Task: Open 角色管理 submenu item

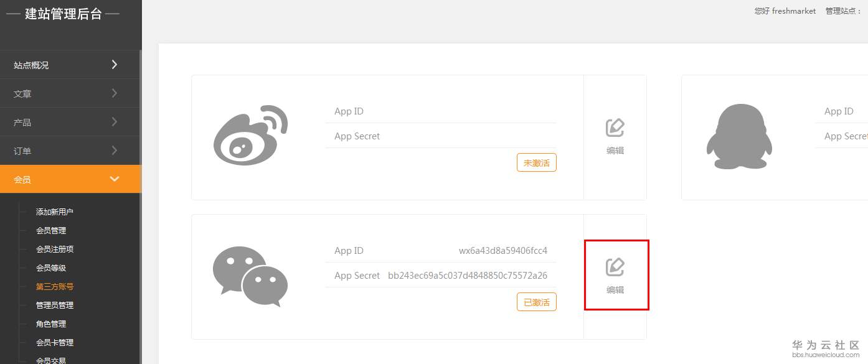Action: pos(51,324)
